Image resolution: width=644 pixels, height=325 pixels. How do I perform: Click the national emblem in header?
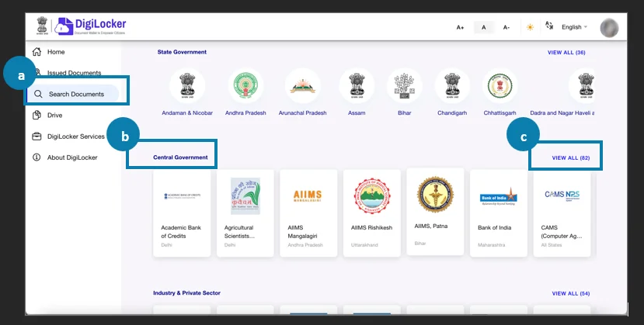tap(42, 26)
